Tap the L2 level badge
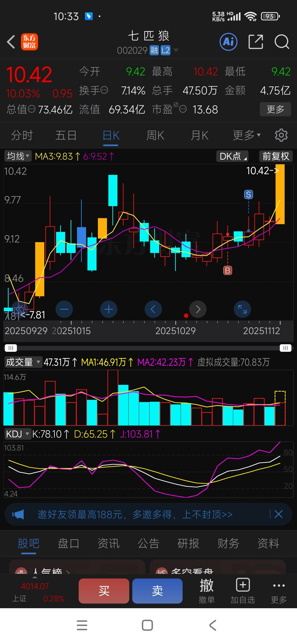This screenshot has height=644, width=297. (166, 50)
